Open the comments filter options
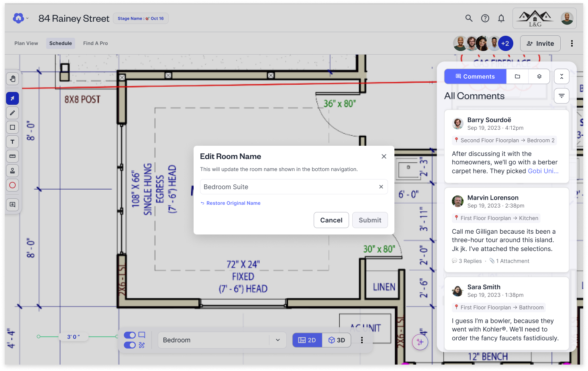 click(x=561, y=96)
